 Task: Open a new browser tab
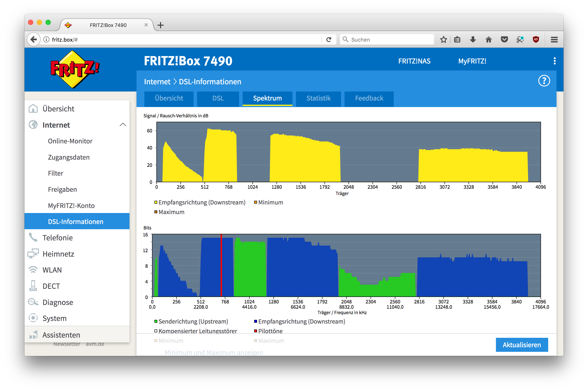pyautogui.click(x=161, y=25)
